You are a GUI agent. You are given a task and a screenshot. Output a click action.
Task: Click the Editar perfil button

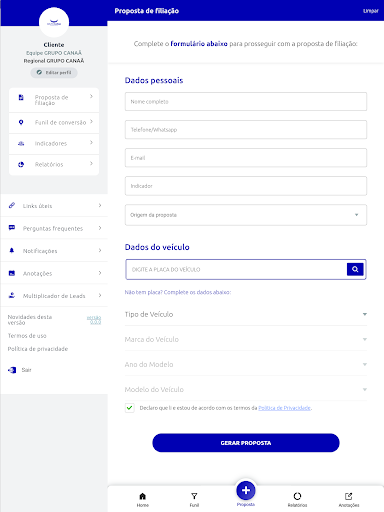click(x=54, y=73)
